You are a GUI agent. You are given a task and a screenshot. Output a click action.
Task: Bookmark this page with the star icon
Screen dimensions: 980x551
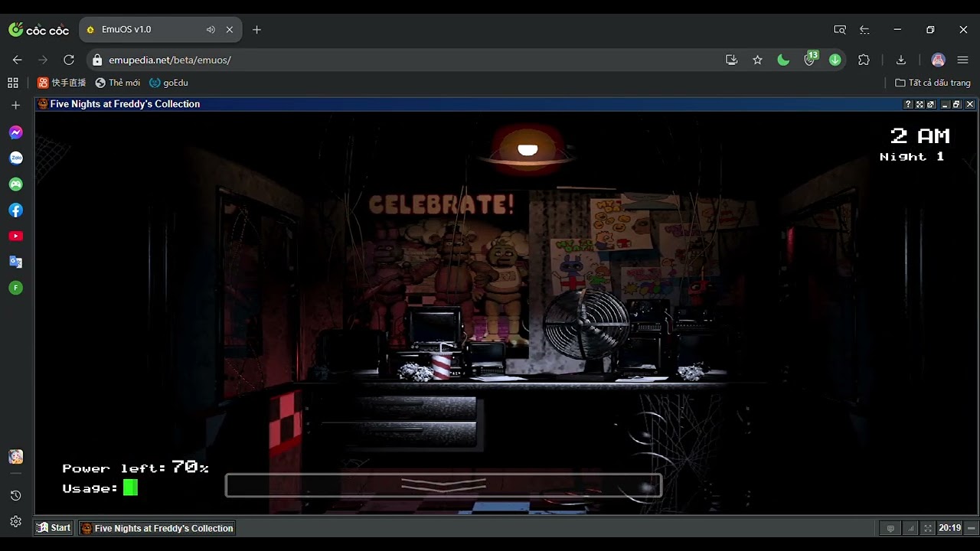(x=757, y=60)
